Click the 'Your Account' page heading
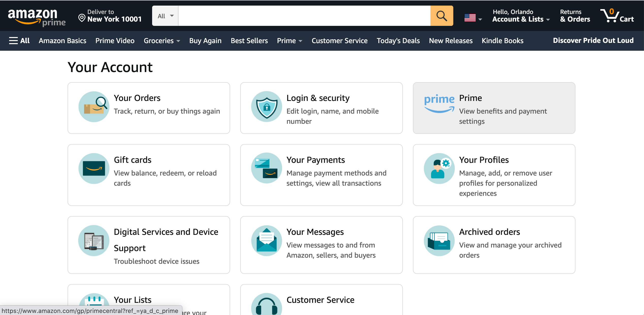This screenshot has width=644, height=315. 110,67
